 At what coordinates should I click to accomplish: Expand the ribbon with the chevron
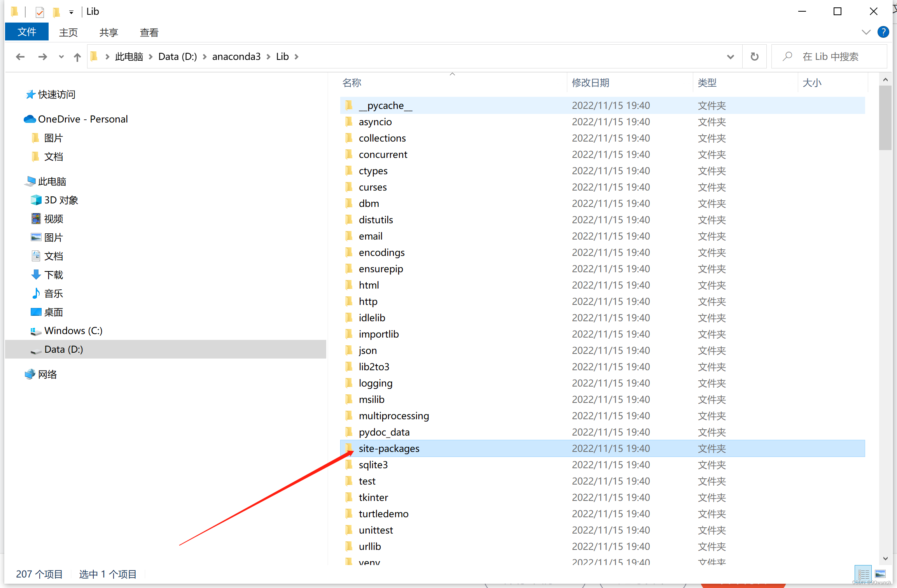(866, 32)
